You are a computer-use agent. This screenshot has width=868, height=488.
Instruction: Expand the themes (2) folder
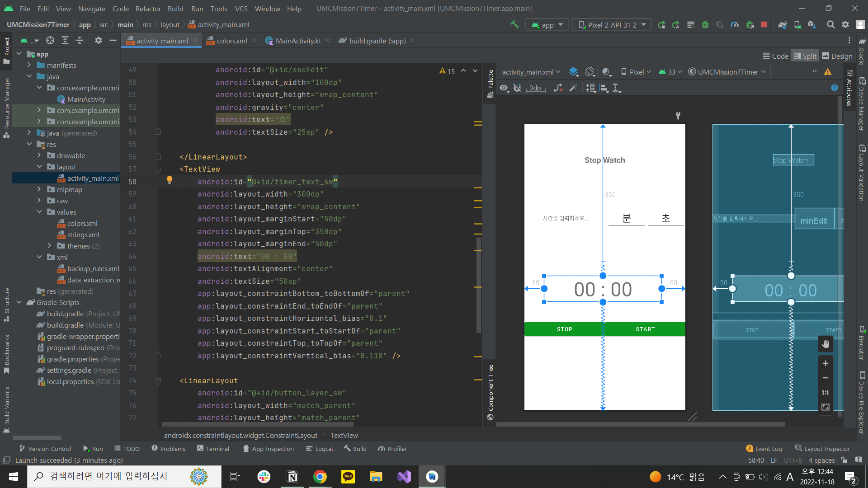click(49, 246)
